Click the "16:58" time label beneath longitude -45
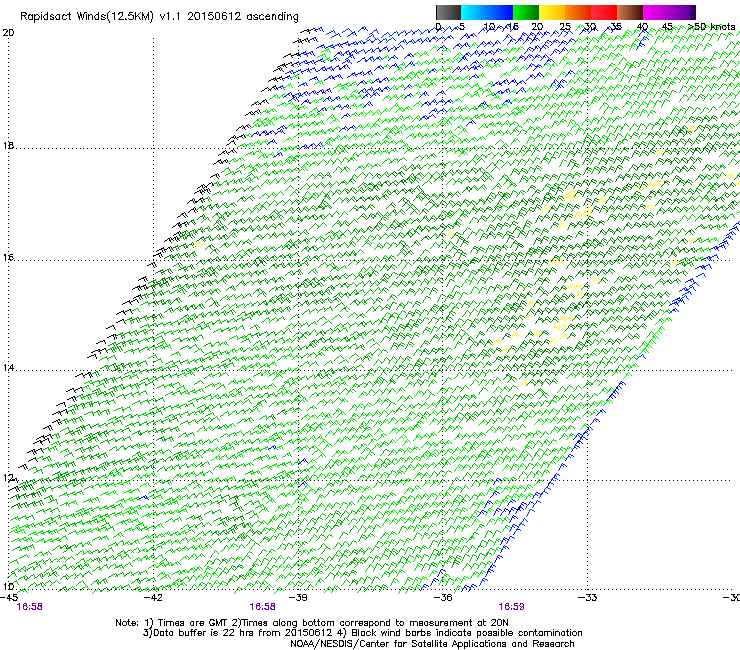This screenshot has height=650, width=740. [x=29, y=607]
